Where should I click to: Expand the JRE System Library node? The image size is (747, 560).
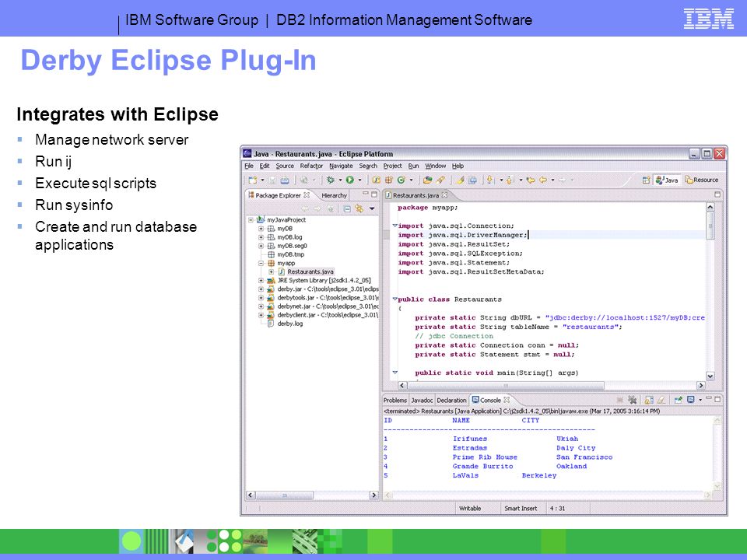coord(261,281)
